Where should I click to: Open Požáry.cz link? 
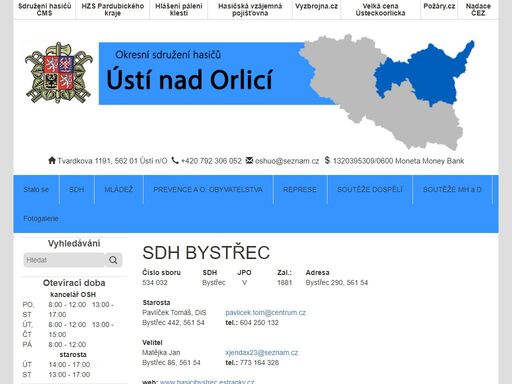click(439, 6)
